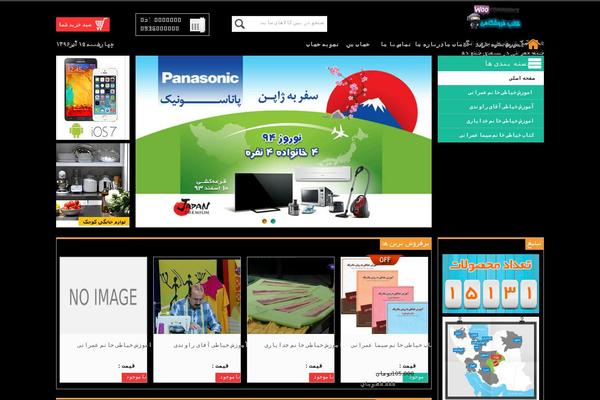
Task: Click the telephone icon in contact box
Action: [197, 25]
